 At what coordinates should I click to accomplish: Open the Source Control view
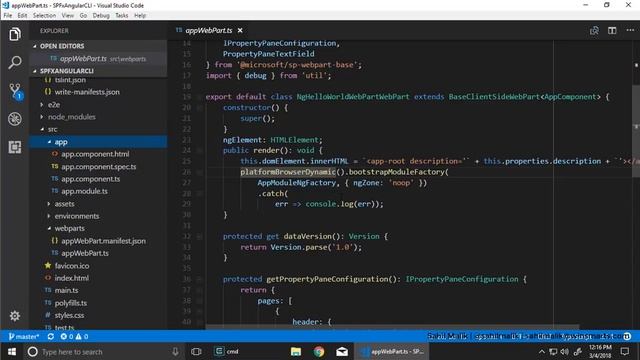[x=15, y=91]
